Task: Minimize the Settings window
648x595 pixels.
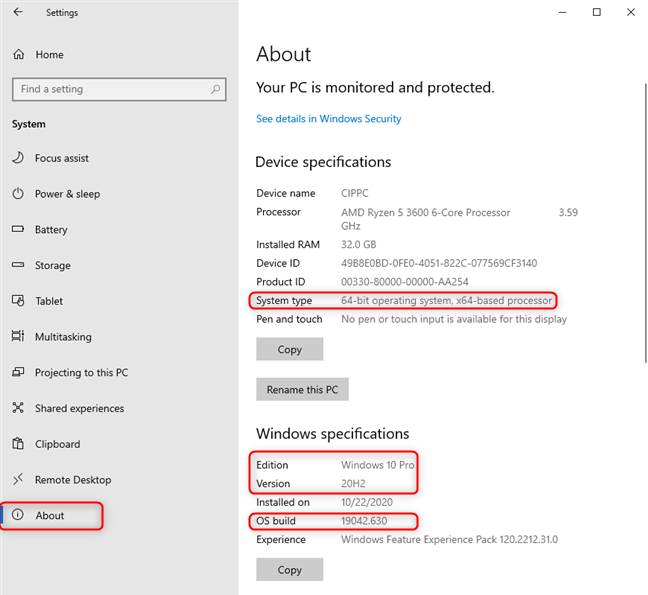Action: pyautogui.click(x=562, y=12)
